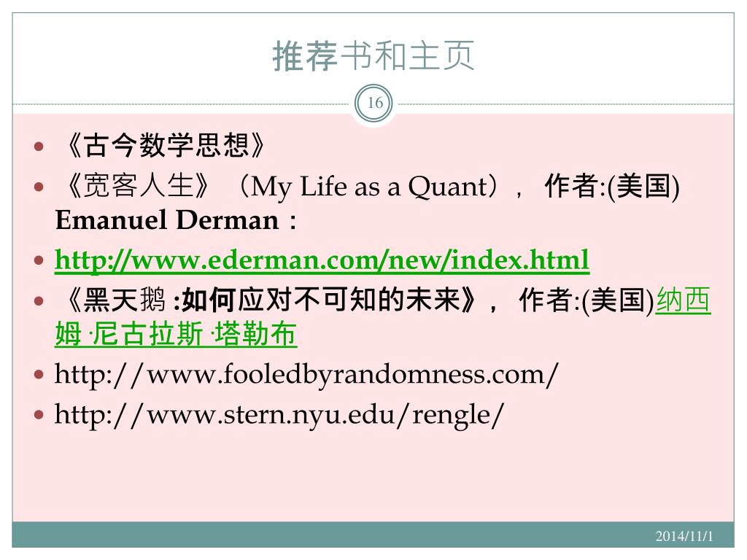Click the slide number 16 circle badge
Viewport: 747px width, 560px height.
(x=374, y=102)
